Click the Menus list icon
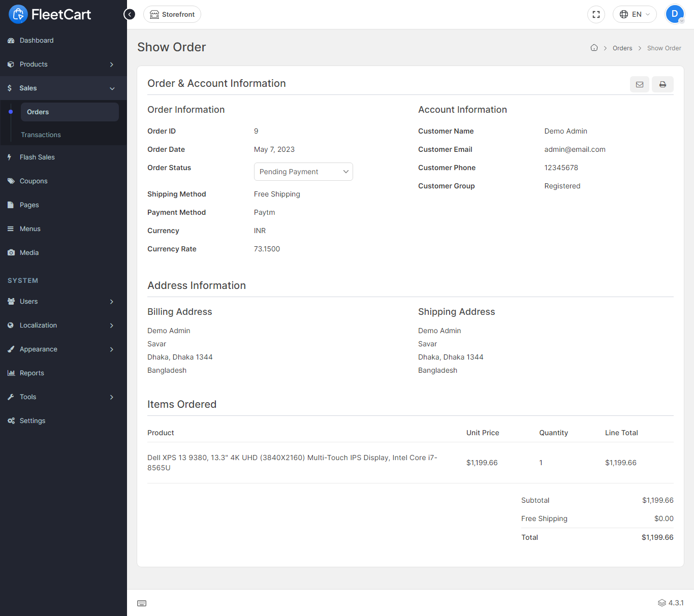The image size is (694, 616). pyautogui.click(x=10, y=229)
